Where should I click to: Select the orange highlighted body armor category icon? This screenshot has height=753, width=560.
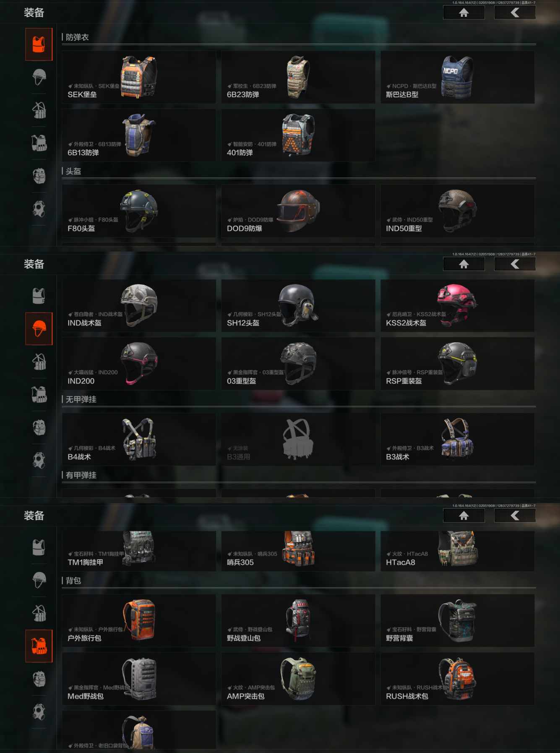pyautogui.click(x=39, y=44)
